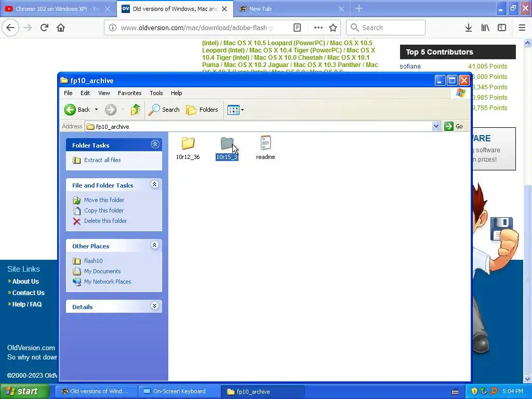Open the Help menu in Explorer

coord(176,93)
